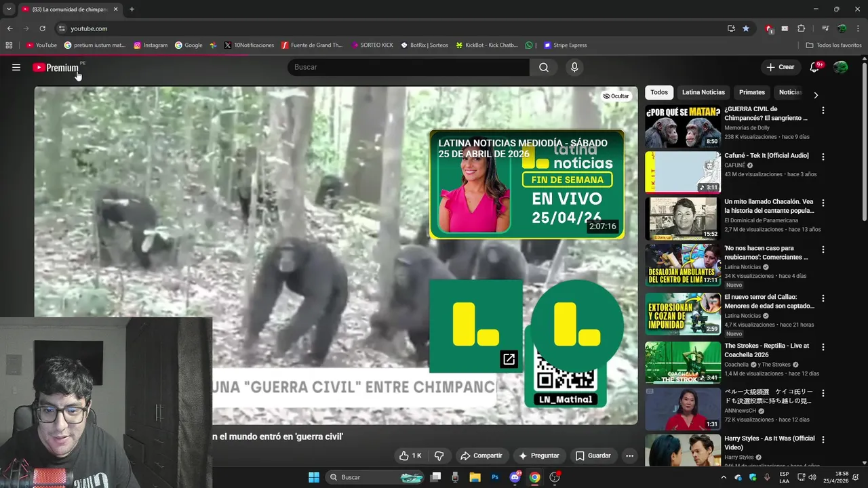The width and height of the screenshot is (868, 488).
Task: Open Un mito llamado Chacalón video title
Action: pyautogui.click(x=768, y=206)
